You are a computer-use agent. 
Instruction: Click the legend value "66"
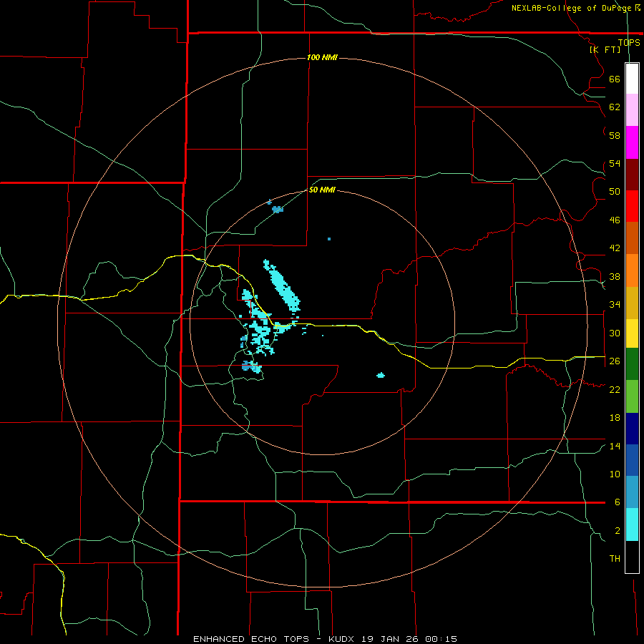(x=615, y=79)
